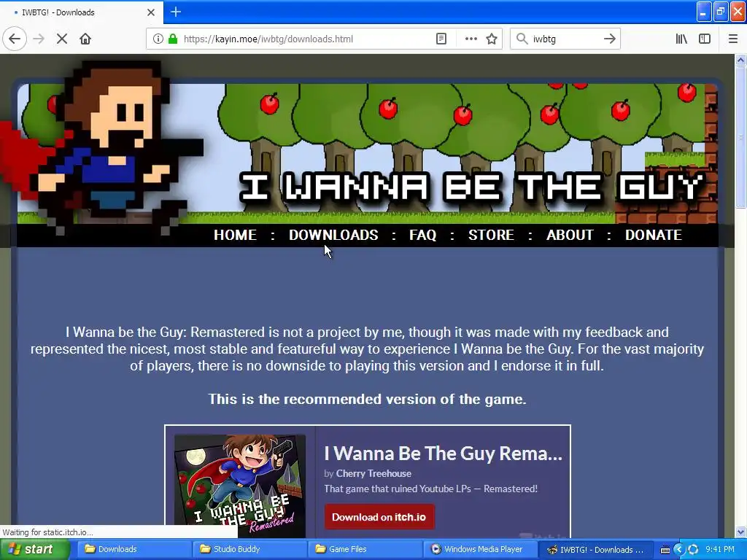Expand hidden system tray icons arrow

(x=679, y=550)
